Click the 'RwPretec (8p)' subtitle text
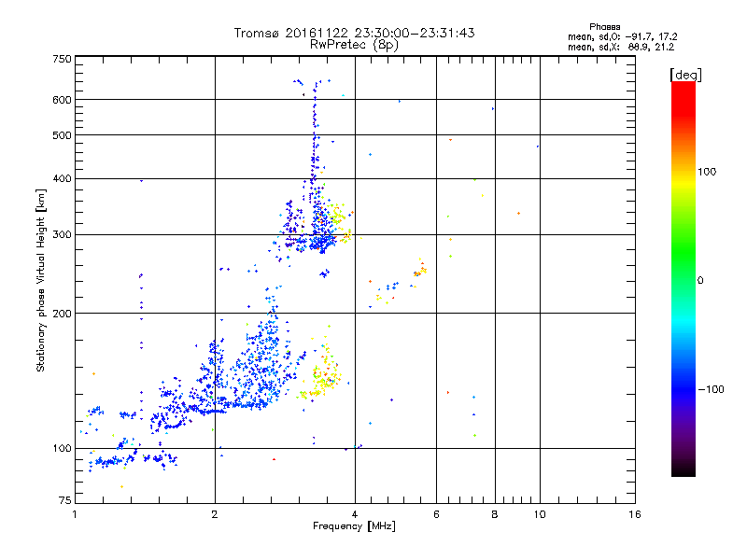Screen dimensions: 747x560 tap(354, 45)
